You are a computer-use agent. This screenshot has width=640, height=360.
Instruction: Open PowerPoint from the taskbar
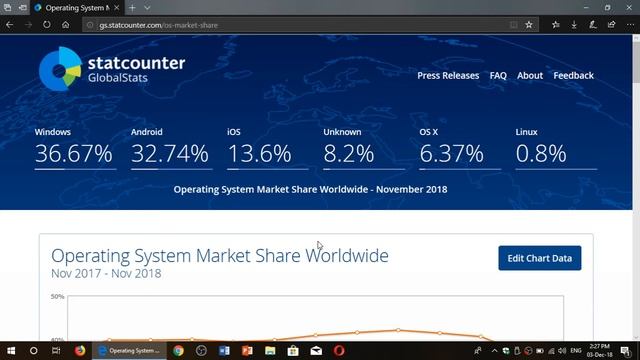pos(247,351)
